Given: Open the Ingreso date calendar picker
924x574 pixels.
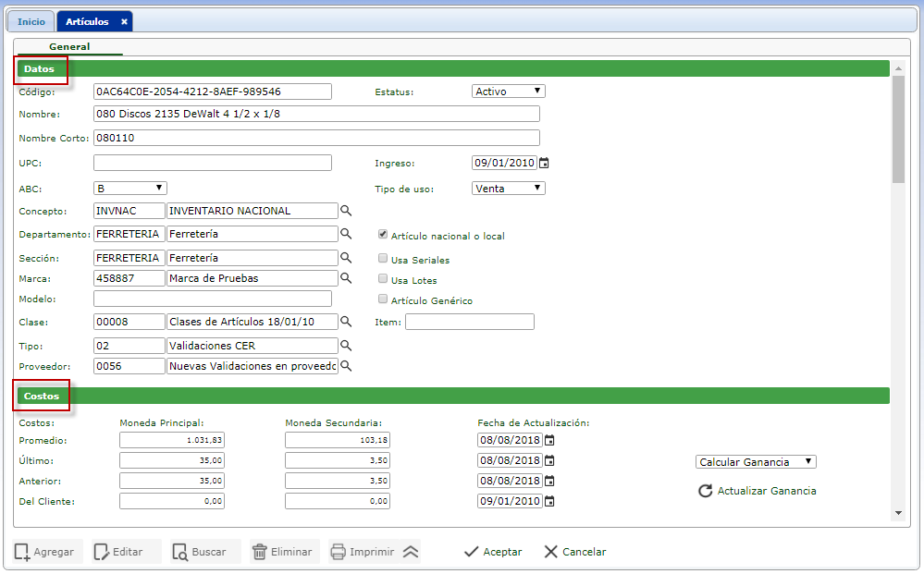Looking at the screenshot, I should (x=545, y=164).
